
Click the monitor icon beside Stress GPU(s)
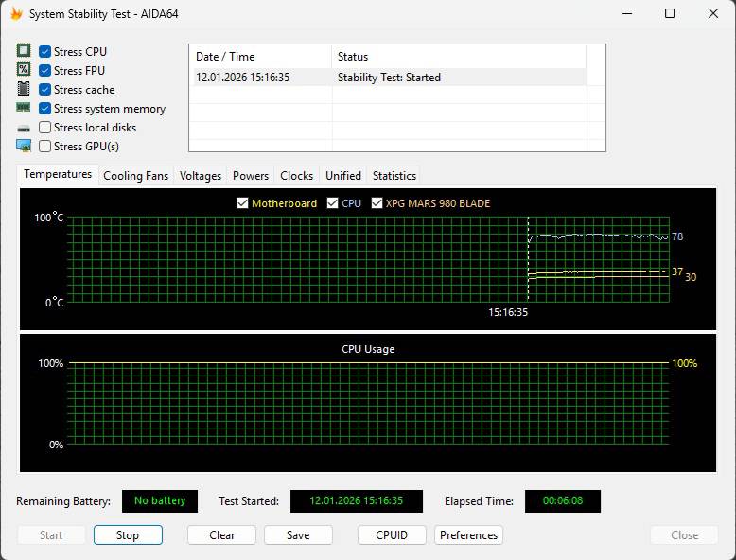(24, 146)
